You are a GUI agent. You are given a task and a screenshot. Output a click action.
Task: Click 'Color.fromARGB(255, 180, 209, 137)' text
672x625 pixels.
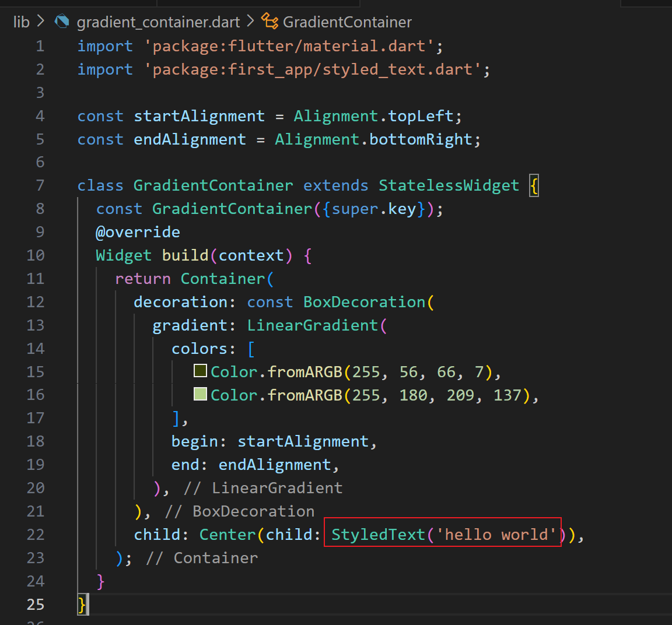tap(370, 395)
